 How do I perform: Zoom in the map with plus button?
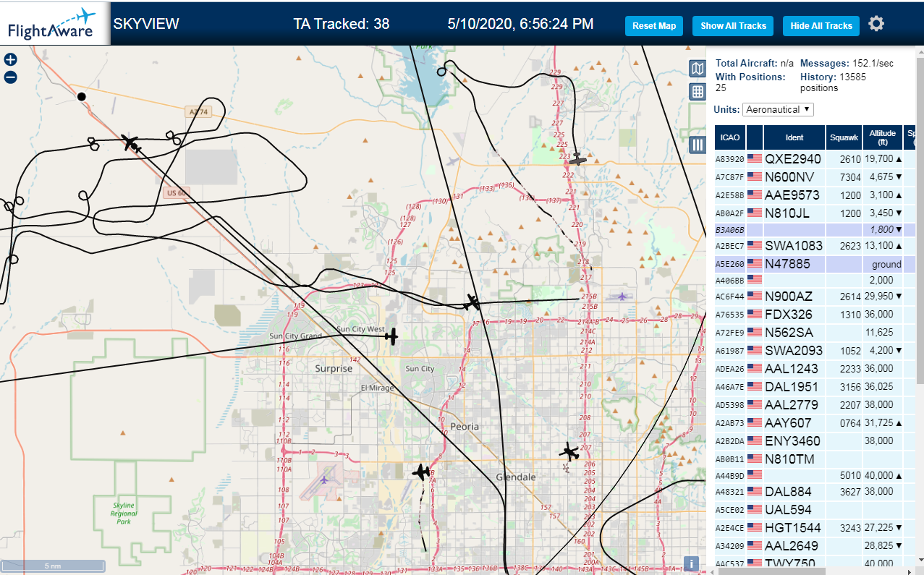click(x=10, y=60)
